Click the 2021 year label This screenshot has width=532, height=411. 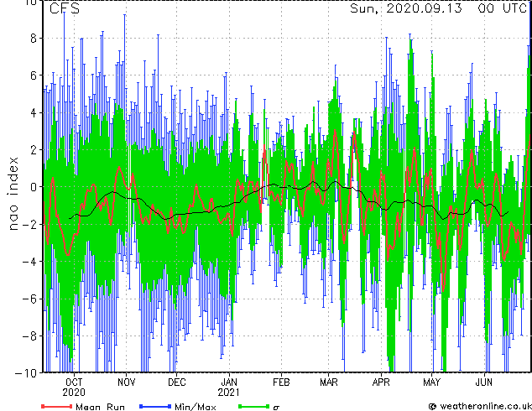click(x=229, y=393)
